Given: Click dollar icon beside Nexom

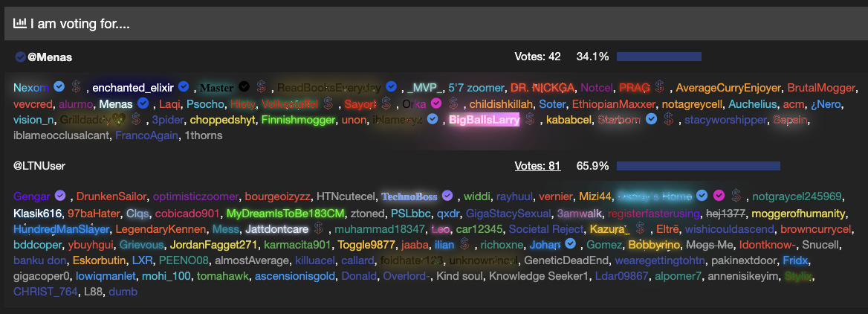Looking at the screenshot, I should (77, 87).
